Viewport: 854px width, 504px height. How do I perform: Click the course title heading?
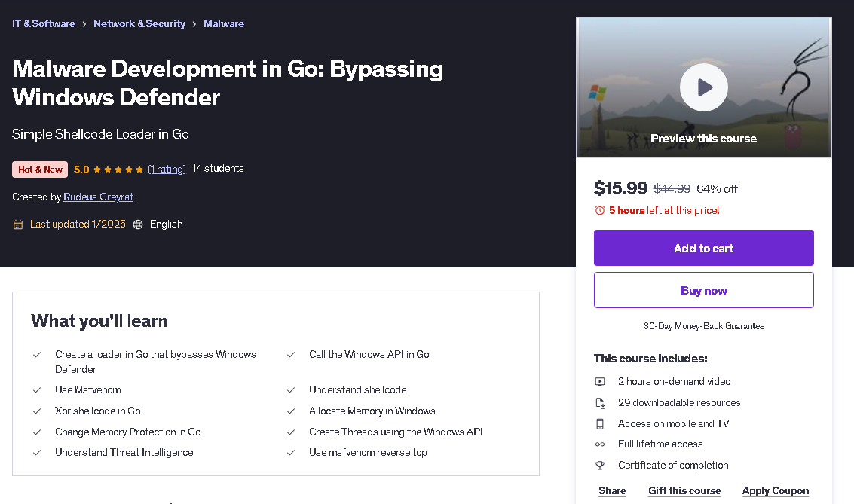[228, 83]
